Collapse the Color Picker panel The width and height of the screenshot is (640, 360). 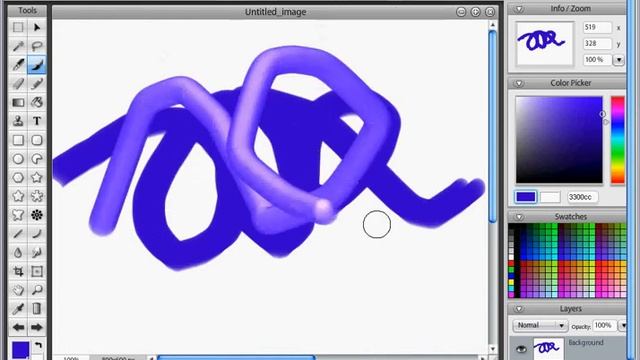point(519,83)
